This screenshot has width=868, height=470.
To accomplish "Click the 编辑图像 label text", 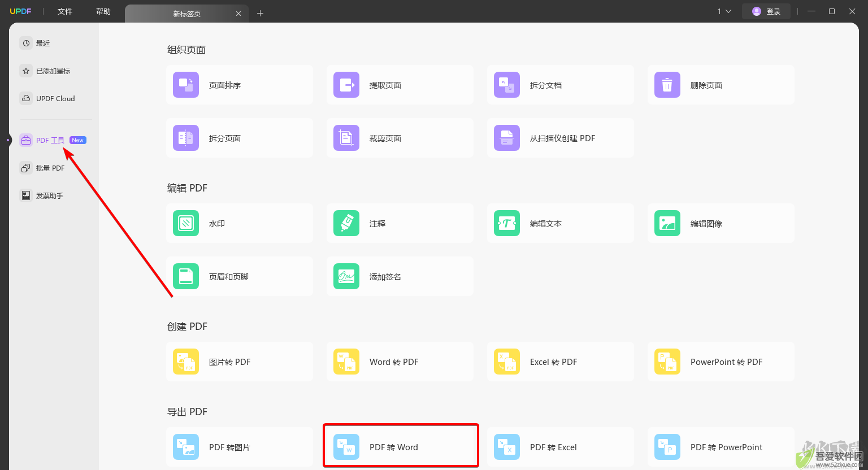I will coord(706,224).
